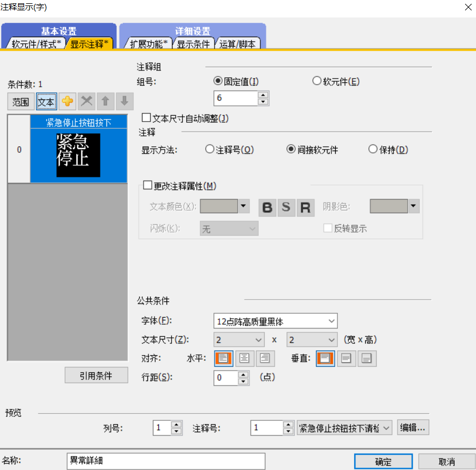Select vertical middle alignment icon
The width and height of the screenshot is (476, 470).
coord(346,358)
